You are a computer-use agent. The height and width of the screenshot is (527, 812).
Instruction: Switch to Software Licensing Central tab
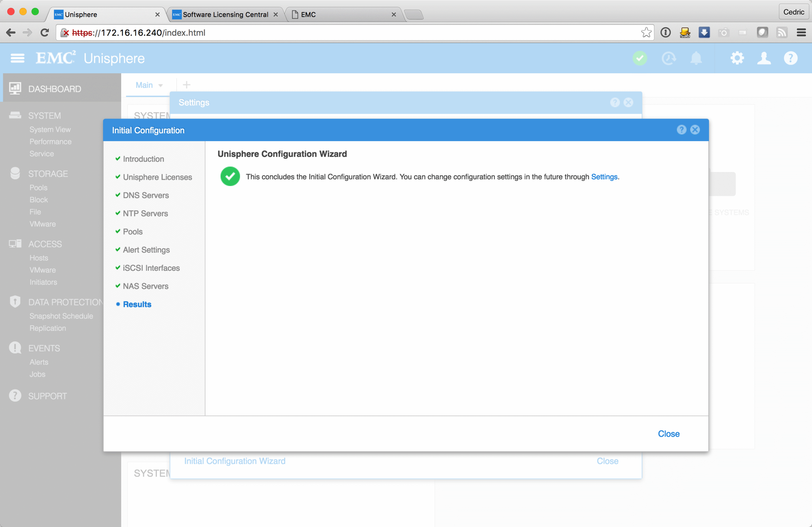coord(225,15)
